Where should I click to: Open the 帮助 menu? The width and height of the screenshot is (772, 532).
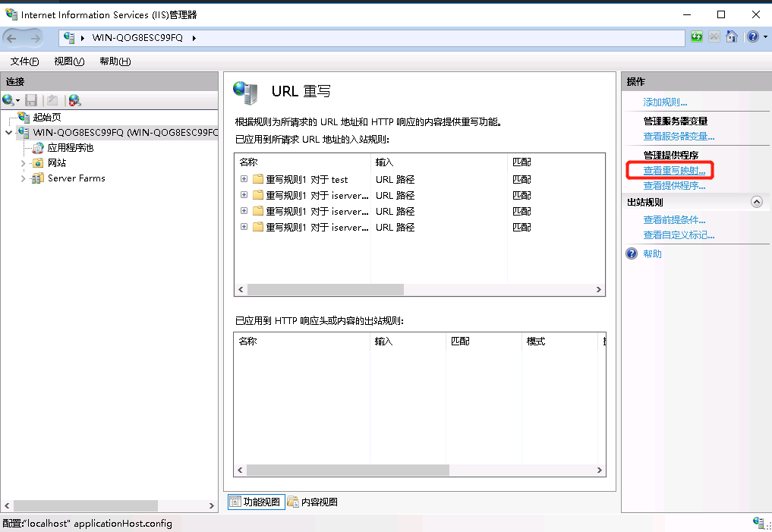115,61
